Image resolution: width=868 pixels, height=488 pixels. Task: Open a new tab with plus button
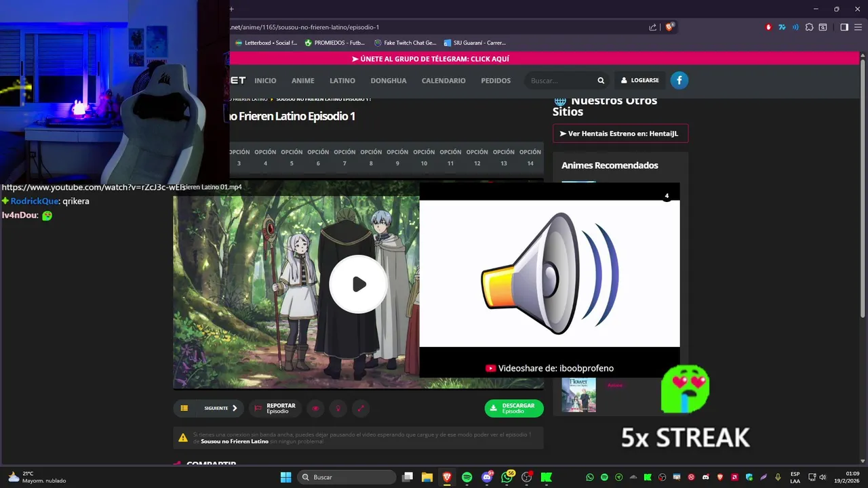click(x=231, y=9)
